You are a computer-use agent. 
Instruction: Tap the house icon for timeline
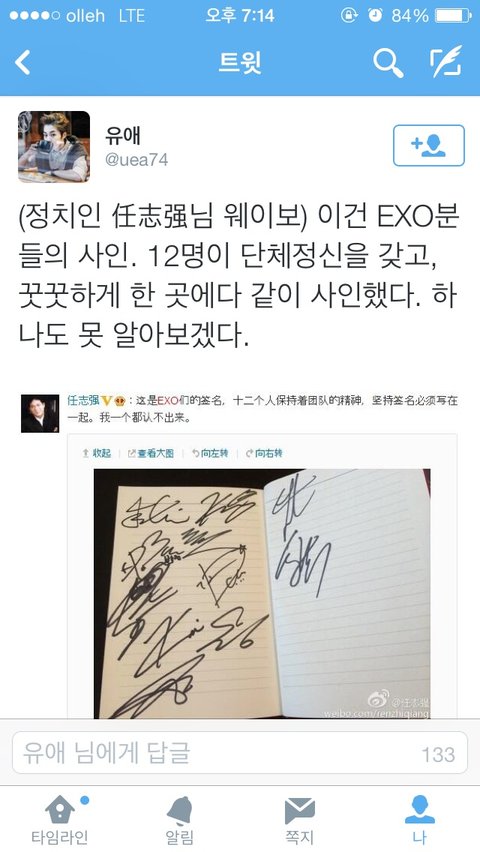pyautogui.click(x=60, y=810)
